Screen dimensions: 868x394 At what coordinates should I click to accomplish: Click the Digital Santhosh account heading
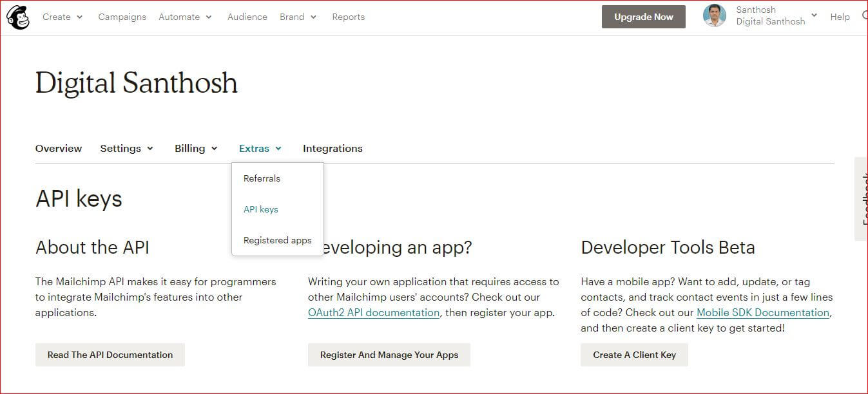pyautogui.click(x=137, y=83)
